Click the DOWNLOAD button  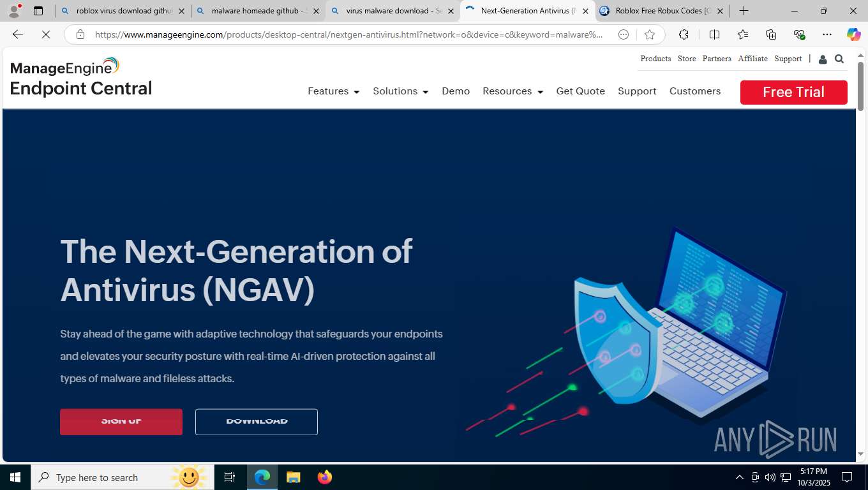click(x=257, y=422)
